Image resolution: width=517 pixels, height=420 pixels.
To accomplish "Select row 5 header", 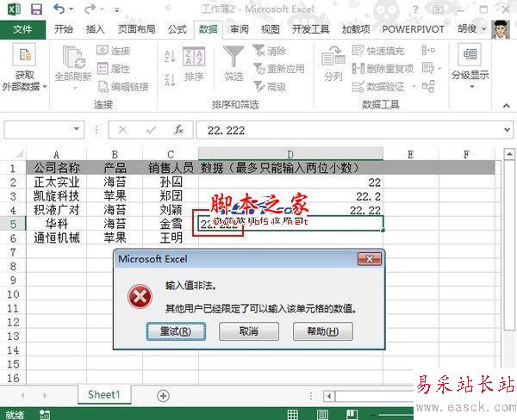I will [13, 224].
